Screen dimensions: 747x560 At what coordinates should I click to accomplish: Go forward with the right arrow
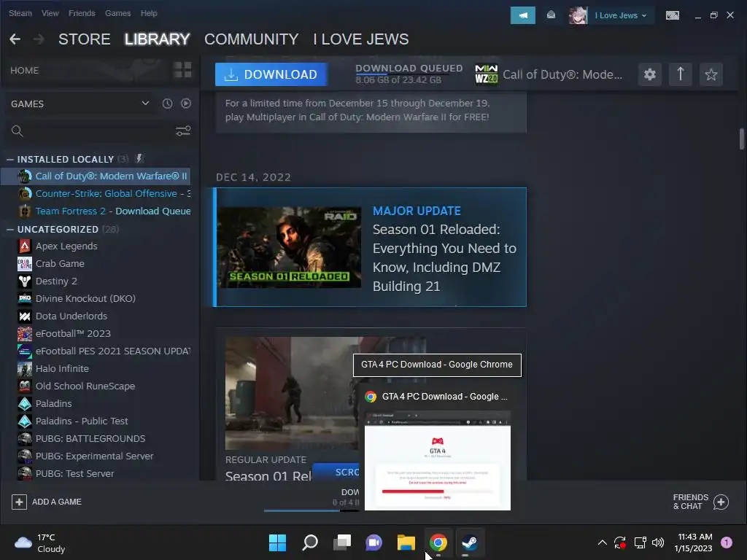[x=39, y=39]
